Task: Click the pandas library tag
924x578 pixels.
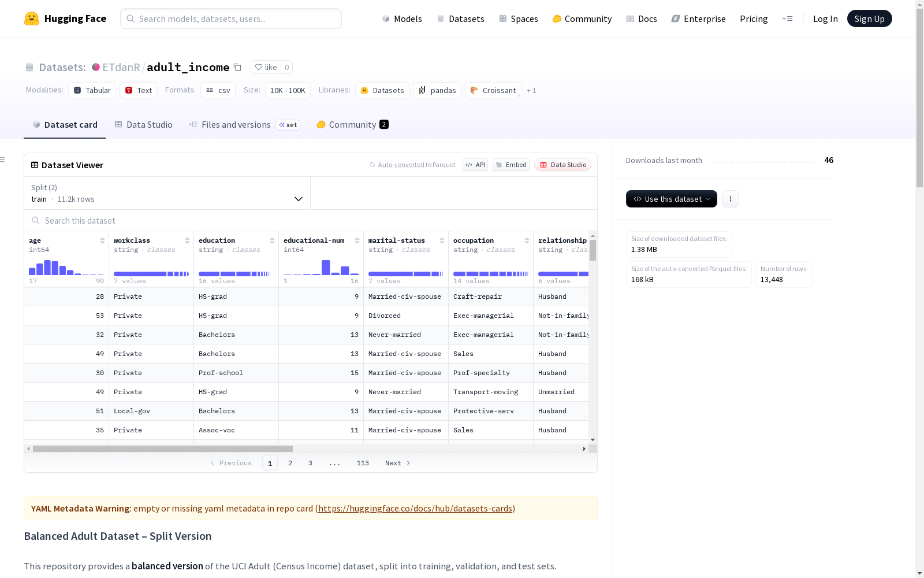Action: (x=437, y=90)
